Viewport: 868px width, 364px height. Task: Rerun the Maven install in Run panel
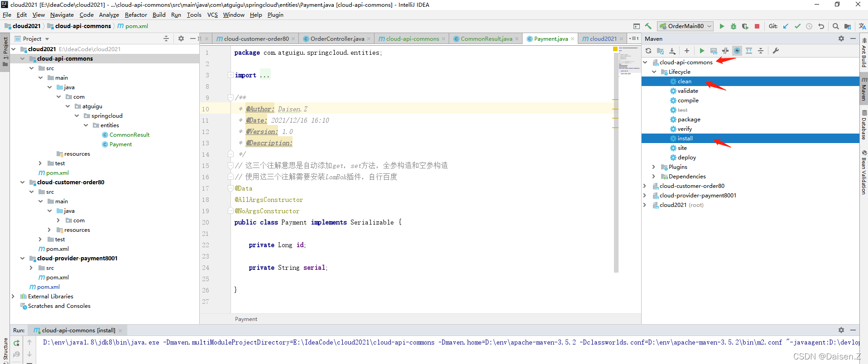pos(17,343)
